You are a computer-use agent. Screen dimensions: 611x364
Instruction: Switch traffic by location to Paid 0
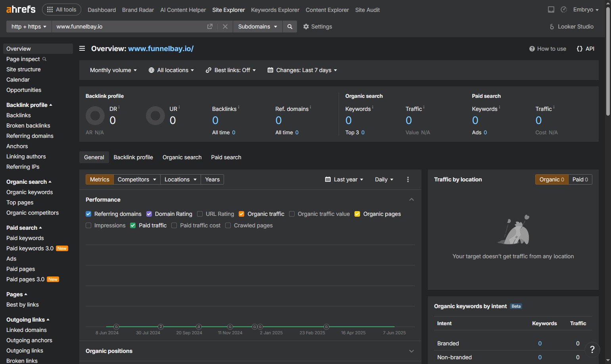580,179
